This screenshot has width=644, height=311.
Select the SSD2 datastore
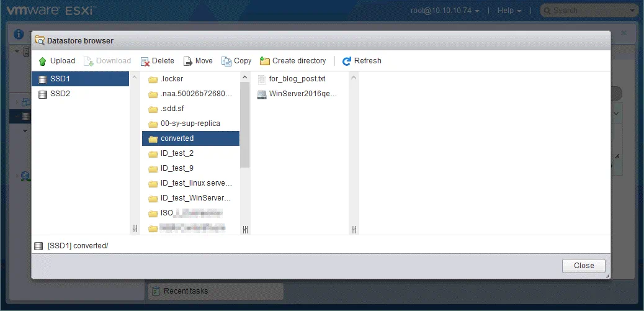click(60, 94)
